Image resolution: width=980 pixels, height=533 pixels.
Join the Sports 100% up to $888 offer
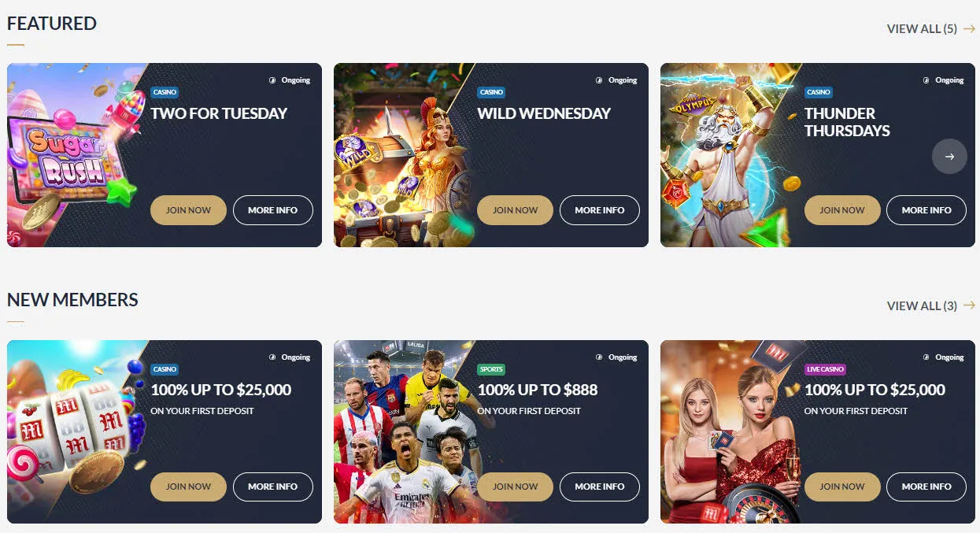(x=515, y=487)
